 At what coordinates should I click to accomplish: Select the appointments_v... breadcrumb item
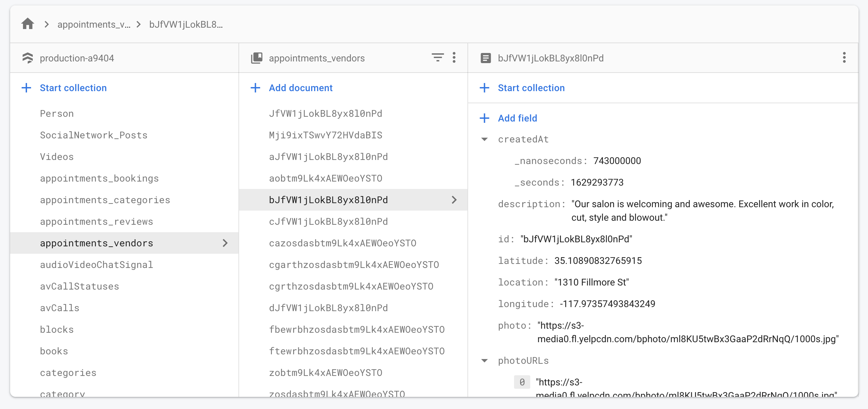coord(94,25)
